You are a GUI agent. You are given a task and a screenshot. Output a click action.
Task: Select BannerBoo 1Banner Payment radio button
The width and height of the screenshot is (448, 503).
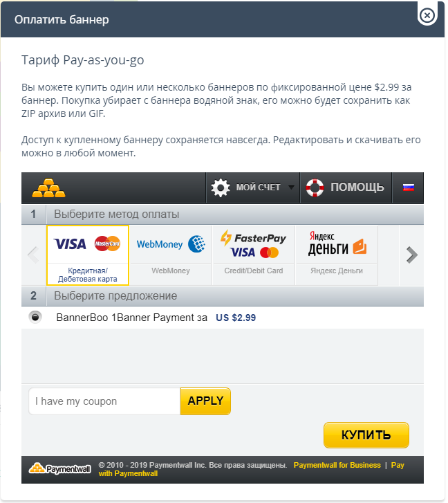[35, 318]
